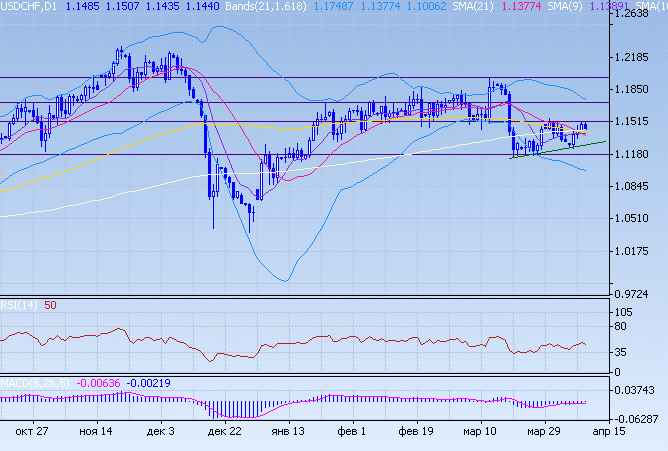Click the USDCHF,D1 symbol label
The width and height of the screenshot is (668, 451).
click(29, 6)
